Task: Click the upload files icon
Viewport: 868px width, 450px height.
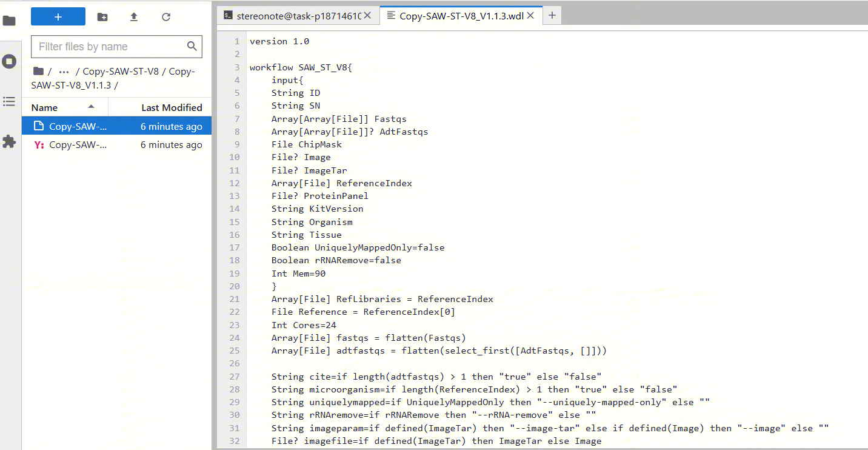Action: [x=134, y=17]
